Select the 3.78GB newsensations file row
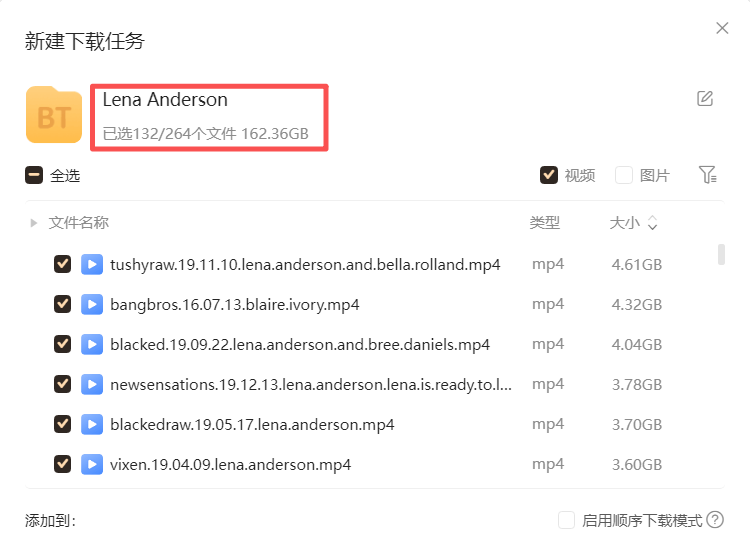Viewport: 750px width, 540px height. tap(311, 384)
